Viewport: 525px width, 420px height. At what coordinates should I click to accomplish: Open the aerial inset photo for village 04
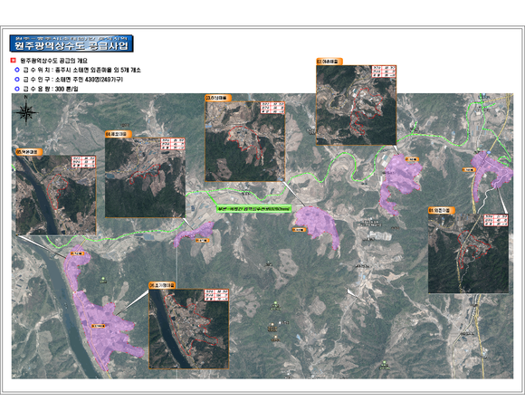coord(145,177)
